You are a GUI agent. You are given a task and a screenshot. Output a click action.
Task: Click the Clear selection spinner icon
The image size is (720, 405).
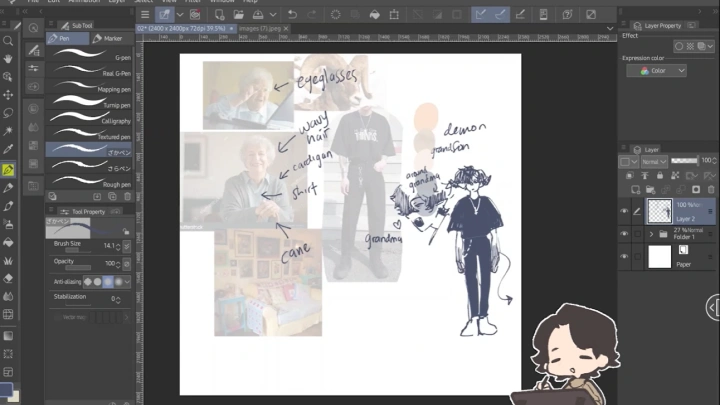[x=336, y=15]
